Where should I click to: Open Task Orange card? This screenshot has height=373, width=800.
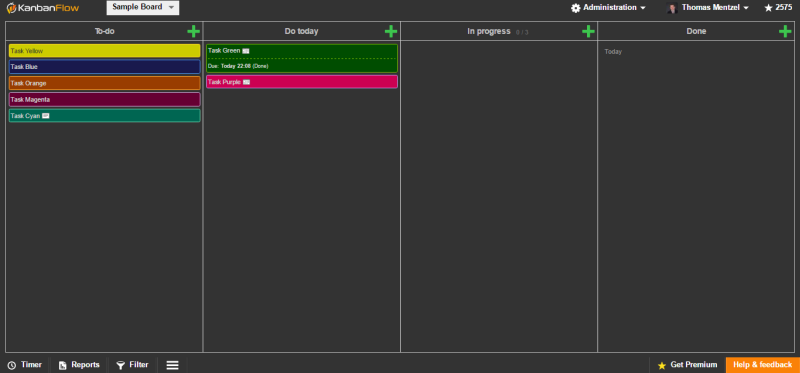105,83
